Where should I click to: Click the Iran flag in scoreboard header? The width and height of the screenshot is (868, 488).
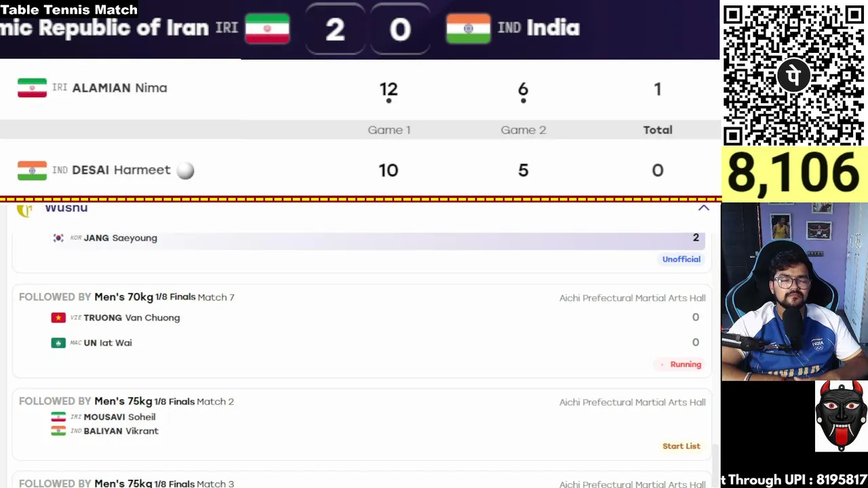(267, 28)
